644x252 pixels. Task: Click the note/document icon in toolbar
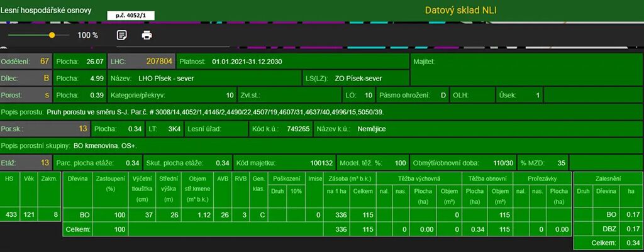coord(122,35)
